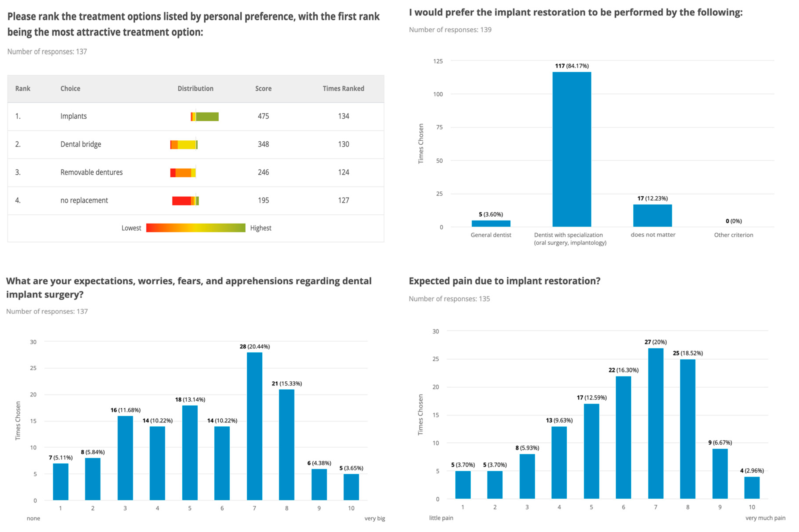Select the Distribution column header

point(195,89)
